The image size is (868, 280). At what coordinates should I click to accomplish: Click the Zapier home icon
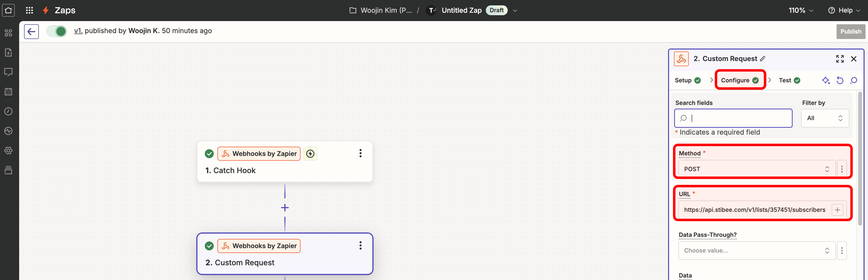pyautogui.click(x=8, y=10)
